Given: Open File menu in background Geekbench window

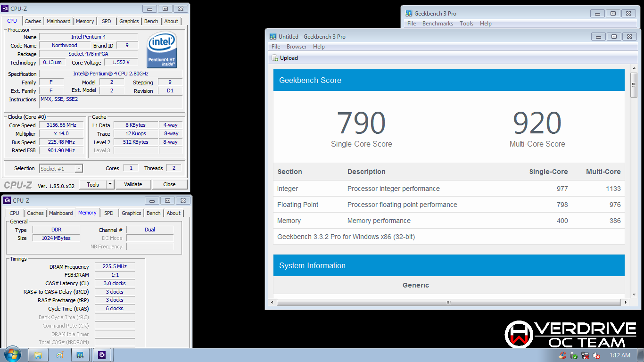Looking at the screenshot, I should pyautogui.click(x=412, y=24).
